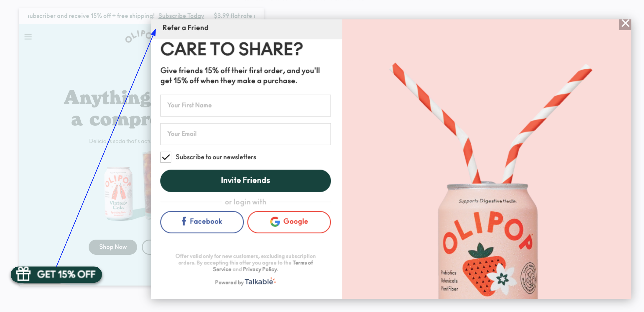This screenshot has height=312, width=644.
Task: Toggle Subscribe to our newsletters checkbox
Action: (166, 157)
